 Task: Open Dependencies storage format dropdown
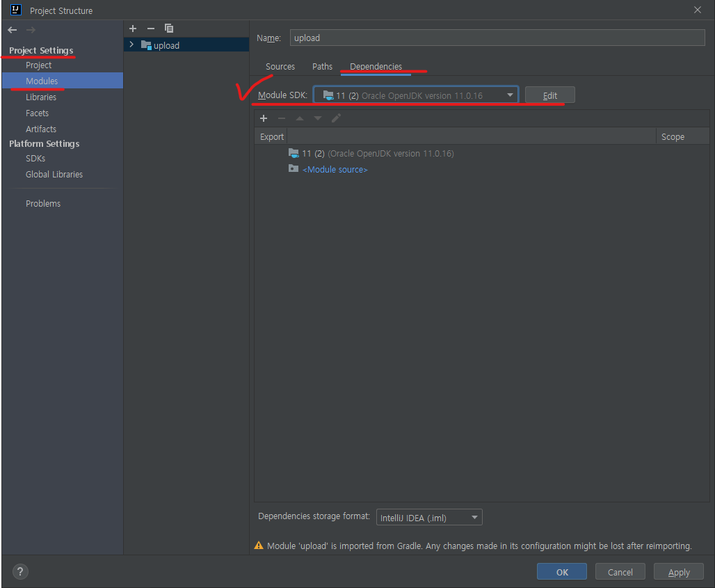429,517
